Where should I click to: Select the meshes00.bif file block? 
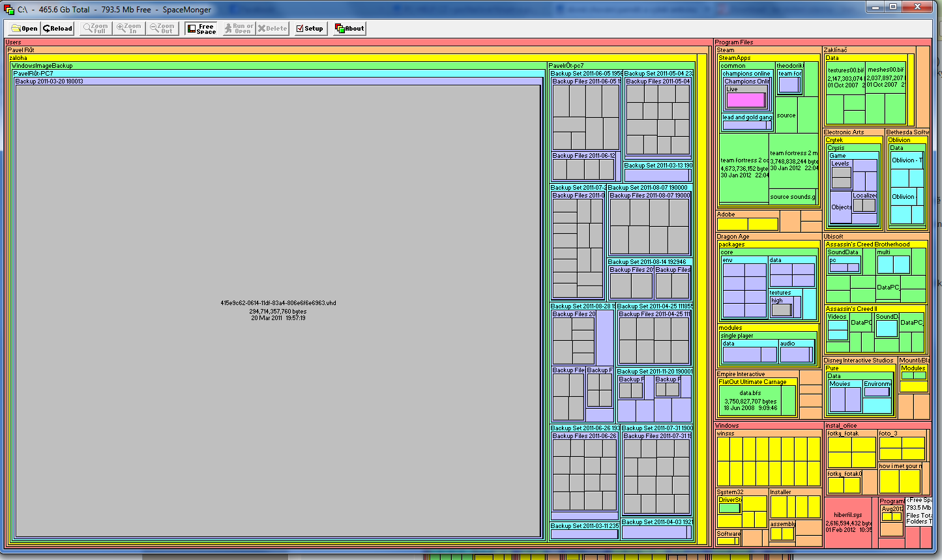pos(885,78)
